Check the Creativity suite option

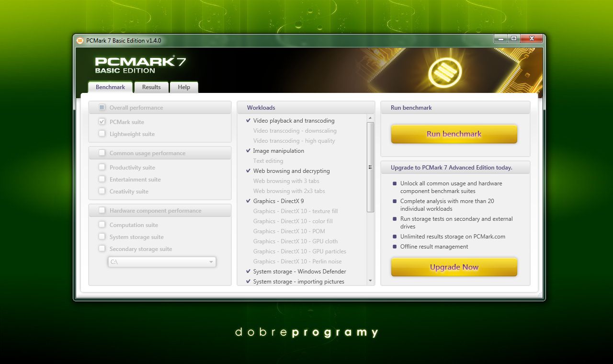(102, 191)
